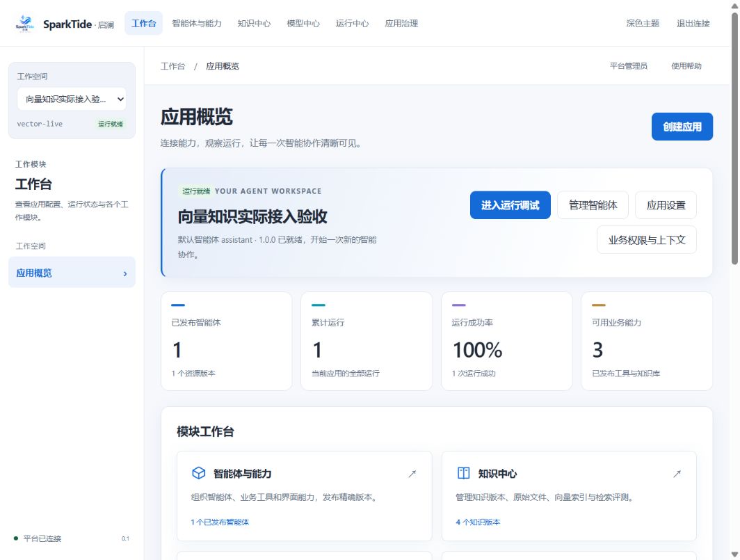The width and height of the screenshot is (740, 560).
Task: Click the 可用业务能力 stat card
Action: pyautogui.click(x=647, y=341)
